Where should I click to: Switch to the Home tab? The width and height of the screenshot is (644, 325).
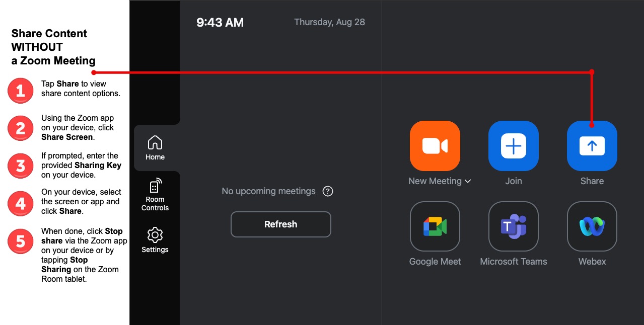pyautogui.click(x=155, y=147)
